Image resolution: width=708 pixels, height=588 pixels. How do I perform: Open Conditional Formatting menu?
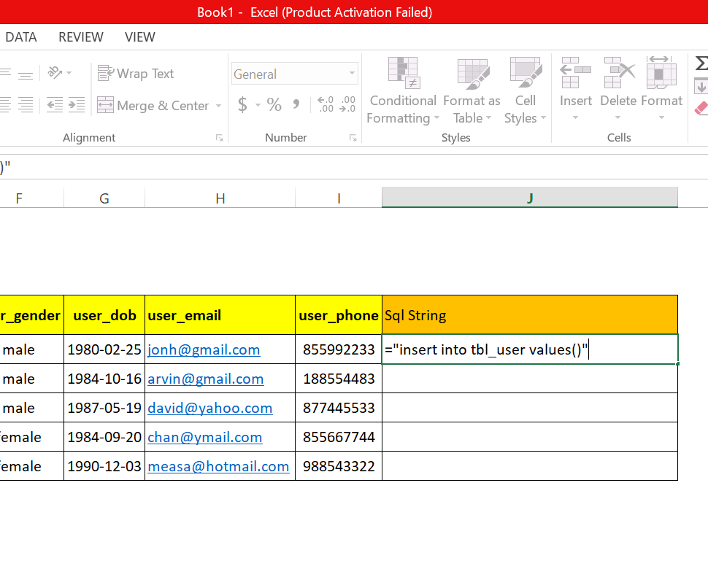click(x=403, y=90)
